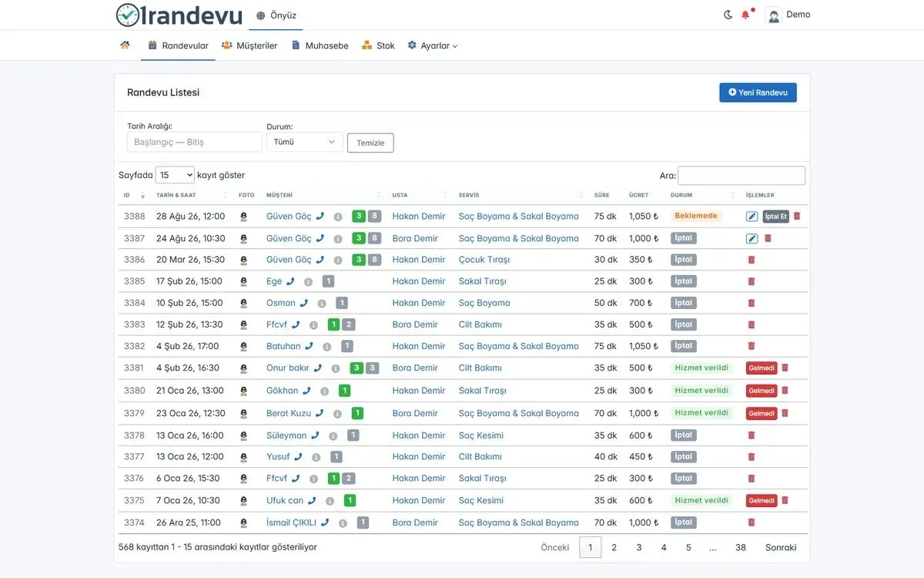Click the Temizle button to clear filters
Screen dimensions: 924x578
(x=370, y=143)
